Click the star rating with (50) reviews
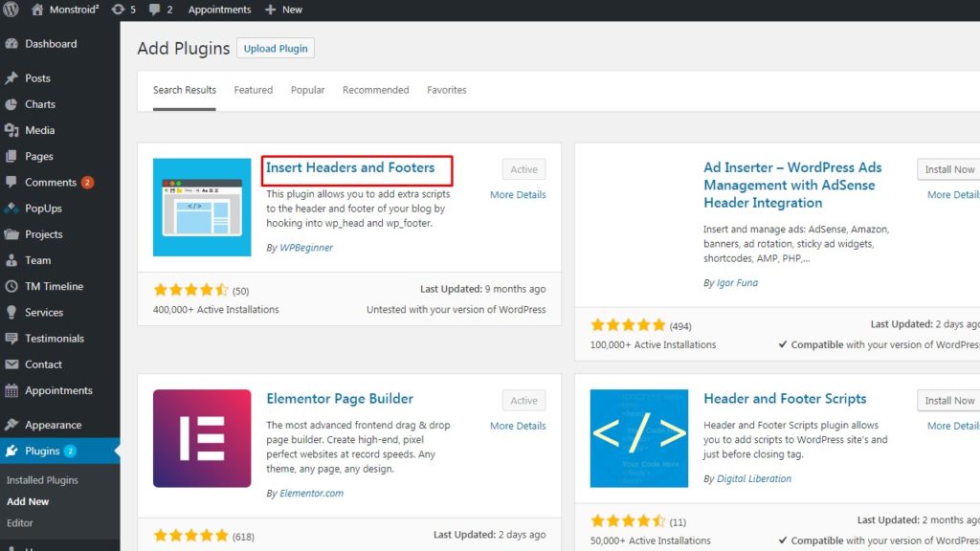This screenshot has height=551, width=980. [190, 290]
